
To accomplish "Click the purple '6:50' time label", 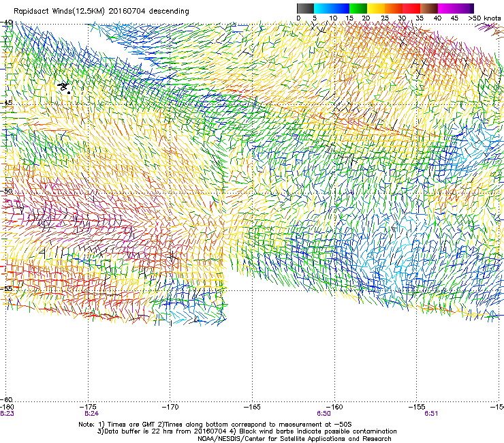I will pos(324,414).
